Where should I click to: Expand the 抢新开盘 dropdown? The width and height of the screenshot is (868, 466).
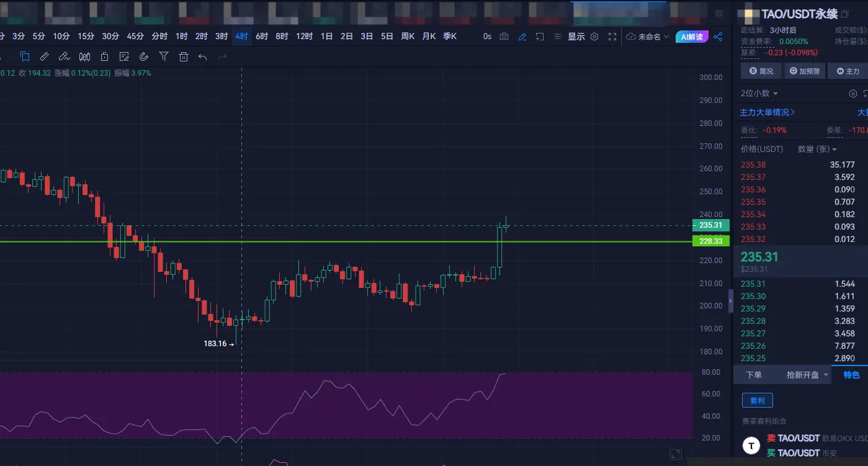(x=807, y=375)
